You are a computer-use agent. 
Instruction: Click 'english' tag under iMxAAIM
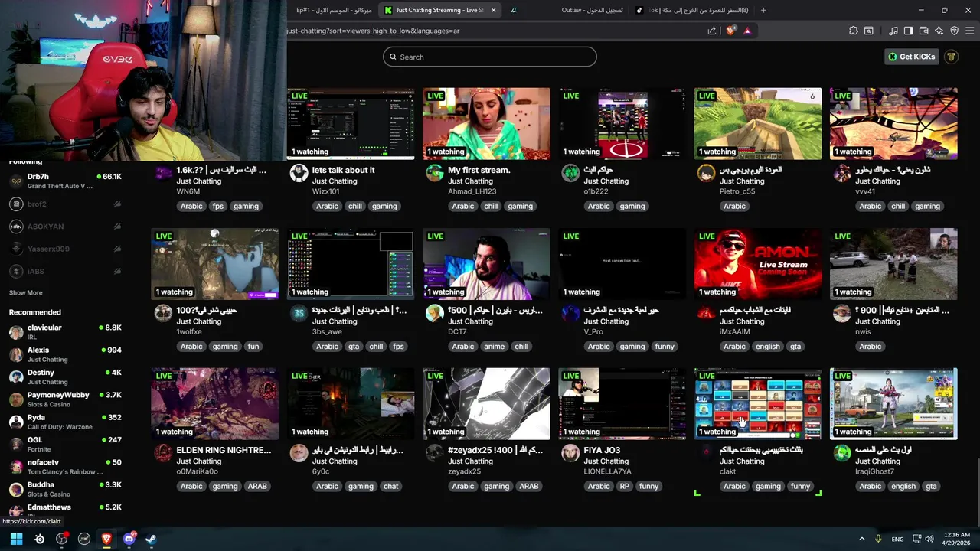click(767, 346)
